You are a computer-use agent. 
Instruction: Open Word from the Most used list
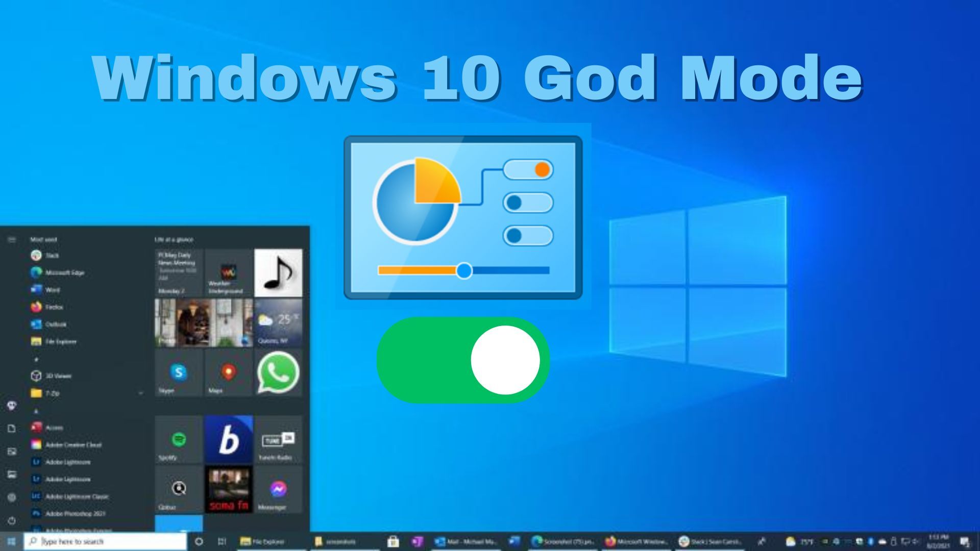click(45, 290)
